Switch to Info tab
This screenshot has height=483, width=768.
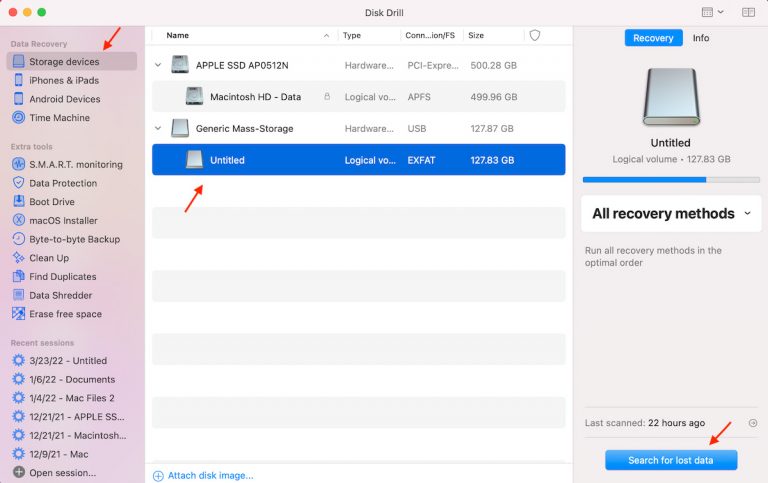click(x=701, y=38)
